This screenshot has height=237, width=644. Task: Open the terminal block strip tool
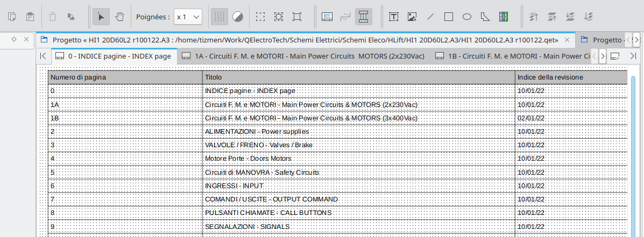pyautogui.click(x=504, y=17)
